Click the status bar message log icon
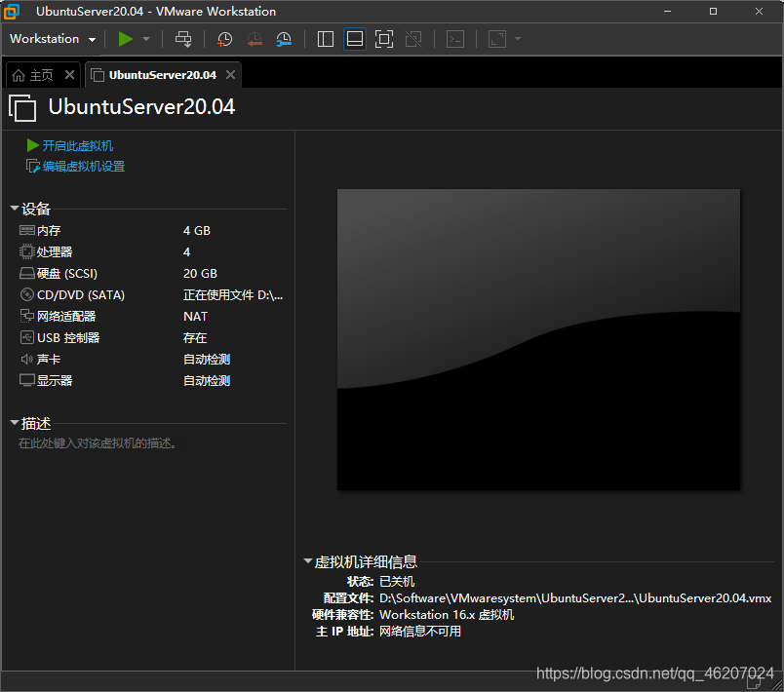784x692 pixels. tap(754, 682)
